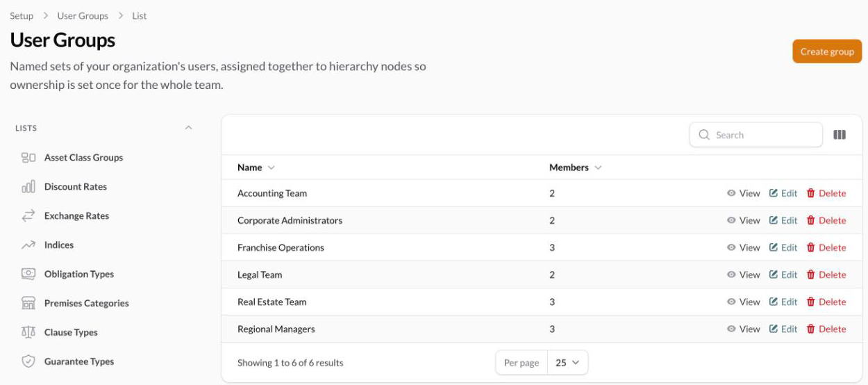Click the trash icon for Corporate Administrators
868x385 pixels.
click(810, 220)
